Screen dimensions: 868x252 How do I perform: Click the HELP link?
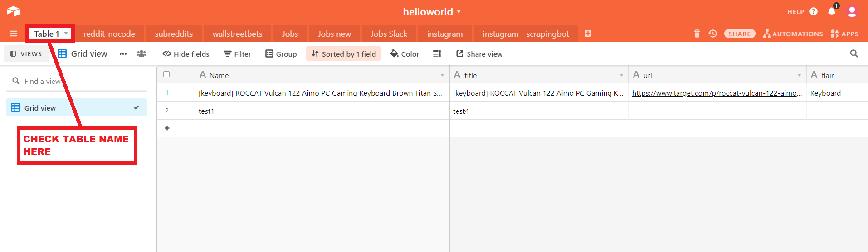click(795, 12)
